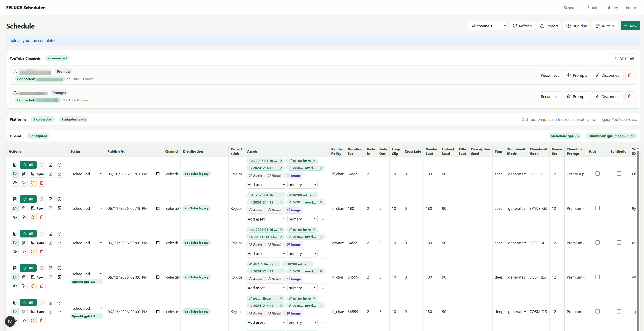
Task: Open the Add asset dropdown in the 06/13/2026 09:00 PM row
Action: point(266,323)
